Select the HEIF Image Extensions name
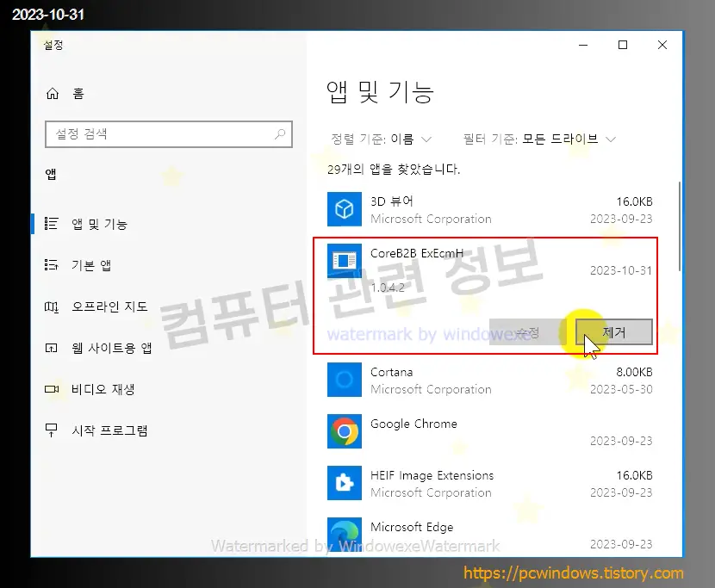The width and height of the screenshot is (715, 588). [x=432, y=475]
